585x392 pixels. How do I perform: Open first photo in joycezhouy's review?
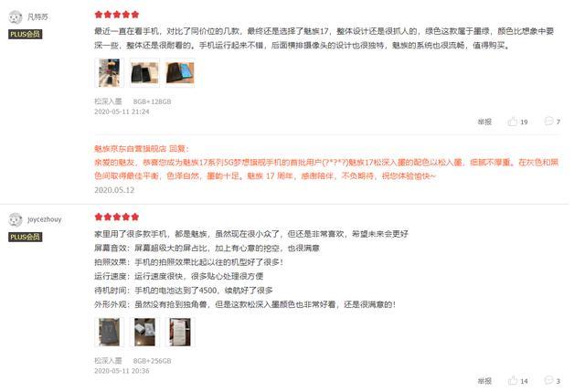pyautogui.click(x=110, y=332)
